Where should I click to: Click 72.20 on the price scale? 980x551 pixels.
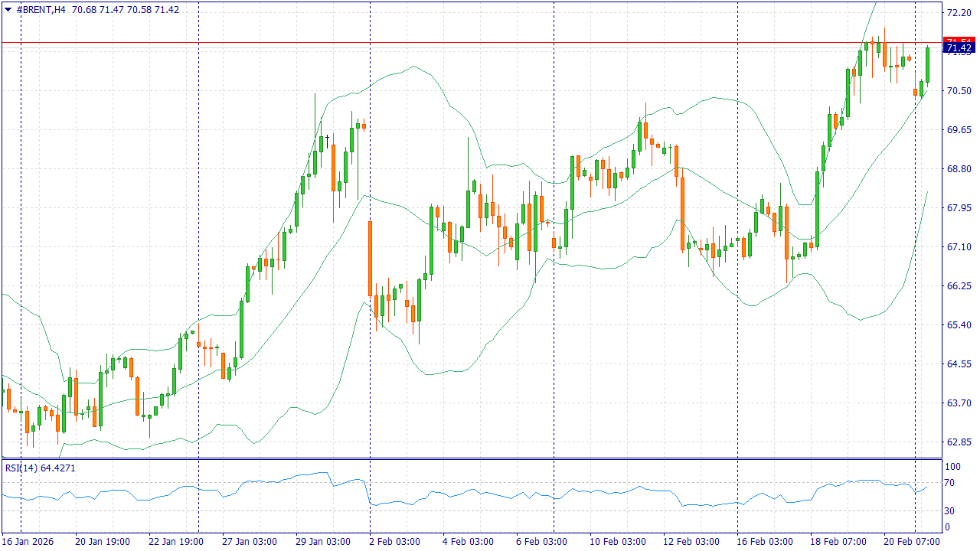click(x=959, y=13)
